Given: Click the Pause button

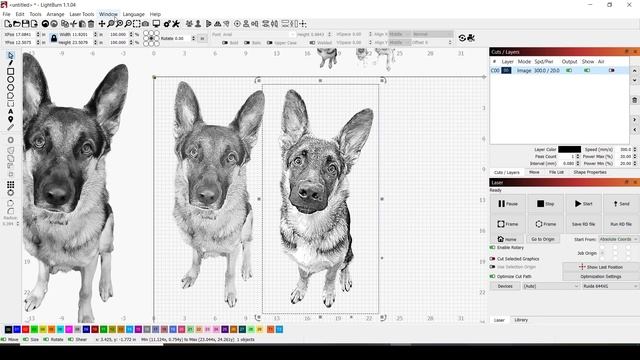Looking at the screenshot, I should click(508, 204).
